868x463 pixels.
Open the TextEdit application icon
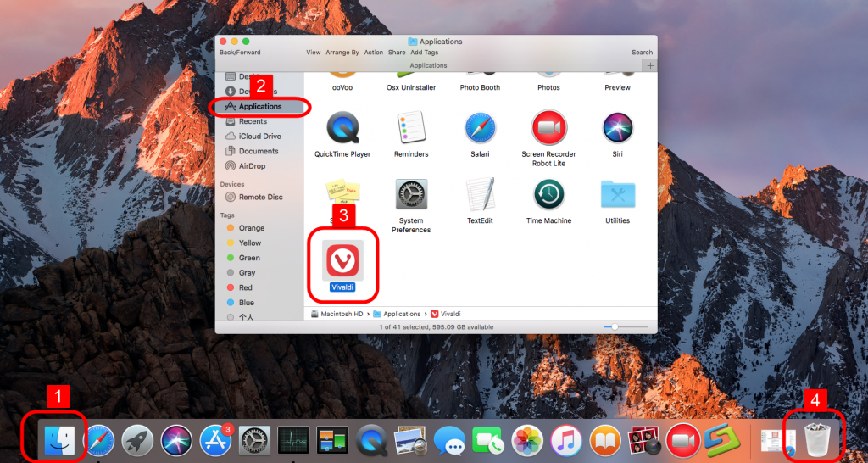[480, 195]
